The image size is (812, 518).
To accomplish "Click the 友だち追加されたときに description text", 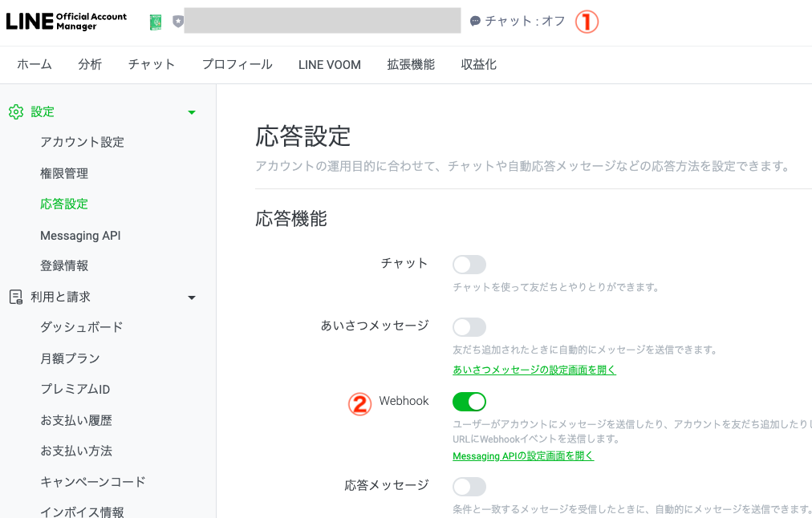I will [x=585, y=350].
